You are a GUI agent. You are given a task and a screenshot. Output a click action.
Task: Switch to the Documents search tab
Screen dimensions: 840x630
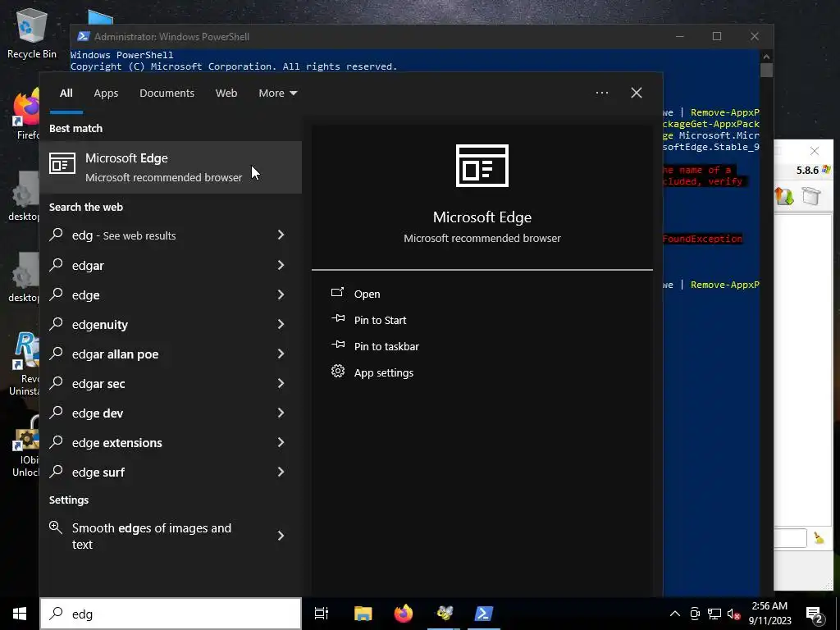(x=167, y=93)
